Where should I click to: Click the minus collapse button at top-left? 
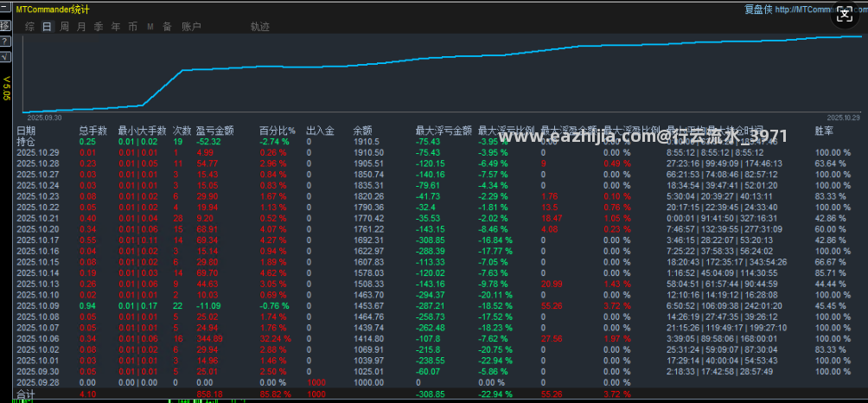[5, 9]
